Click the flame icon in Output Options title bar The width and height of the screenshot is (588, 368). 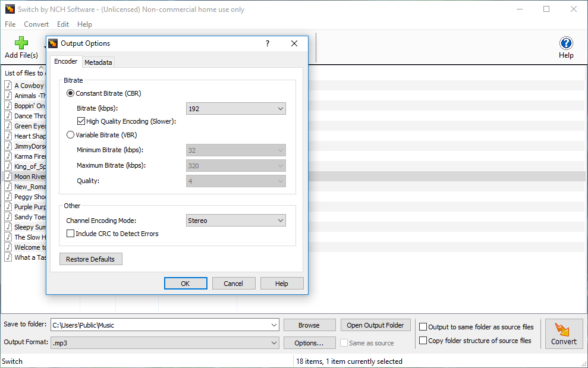(52, 43)
